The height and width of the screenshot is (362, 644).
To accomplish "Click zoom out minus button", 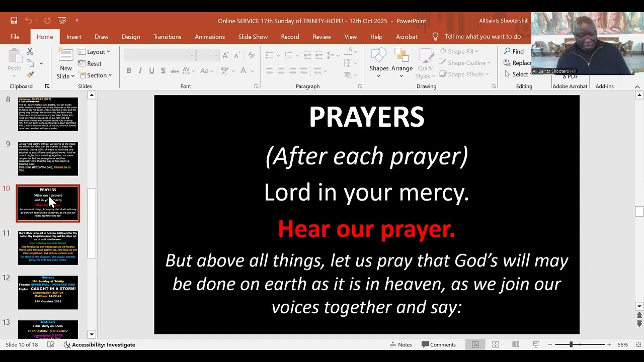I will (x=550, y=344).
